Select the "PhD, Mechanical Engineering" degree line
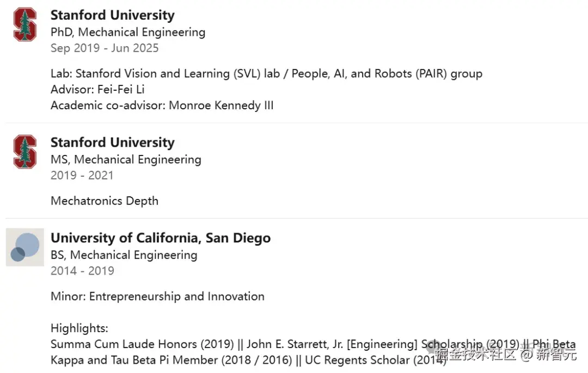The width and height of the screenshot is (588, 373). (x=128, y=32)
